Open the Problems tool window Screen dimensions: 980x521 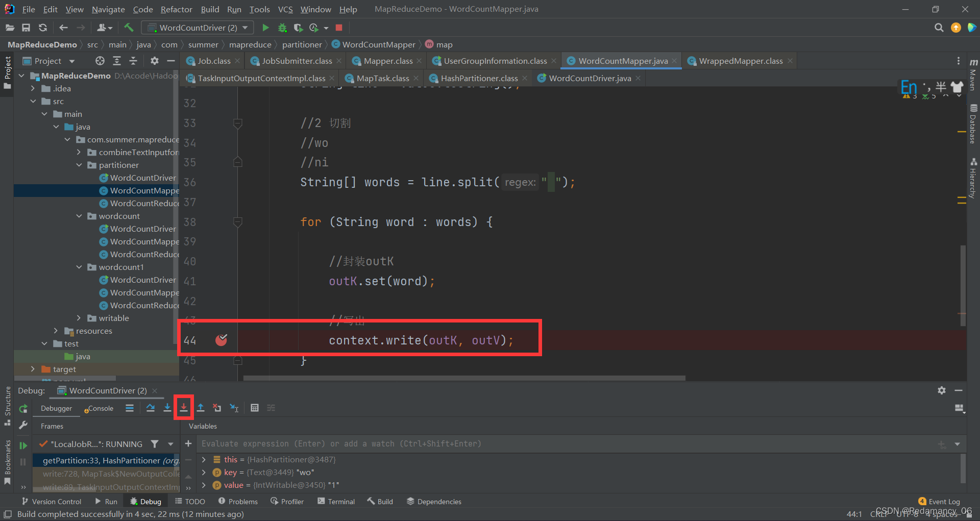tap(238, 502)
